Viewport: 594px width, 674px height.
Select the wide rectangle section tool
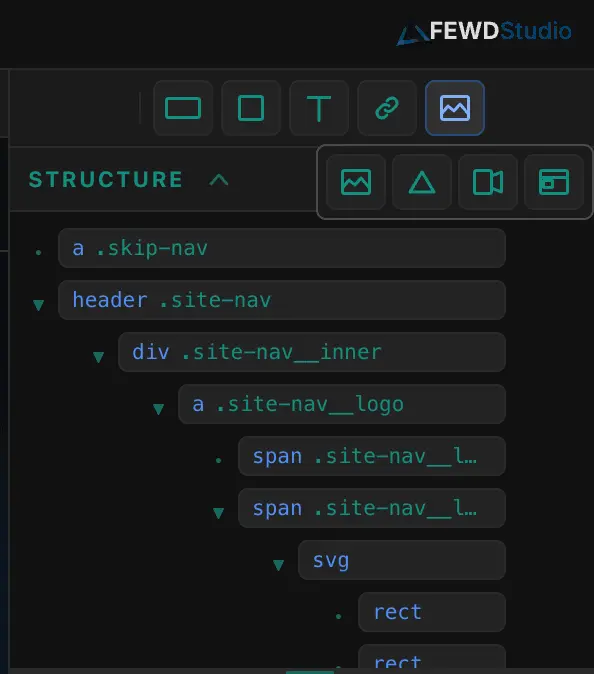183,108
